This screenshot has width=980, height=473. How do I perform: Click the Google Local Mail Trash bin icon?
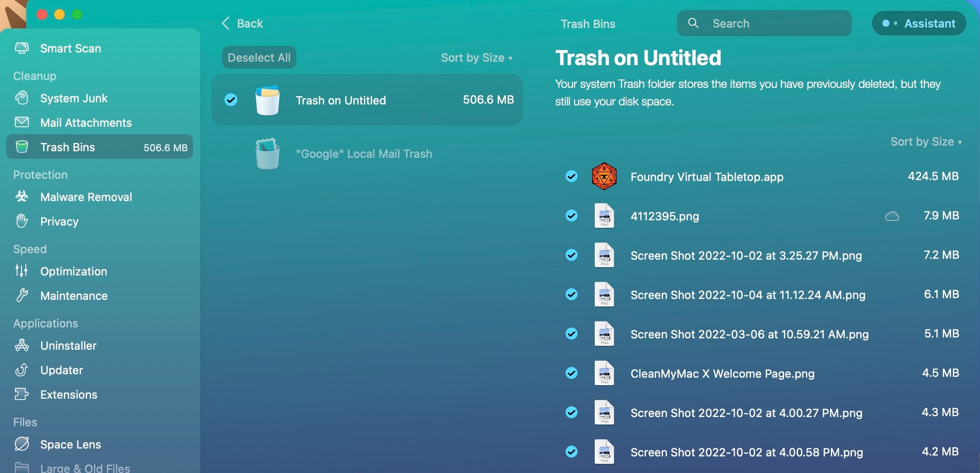click(x=268, y=154)
